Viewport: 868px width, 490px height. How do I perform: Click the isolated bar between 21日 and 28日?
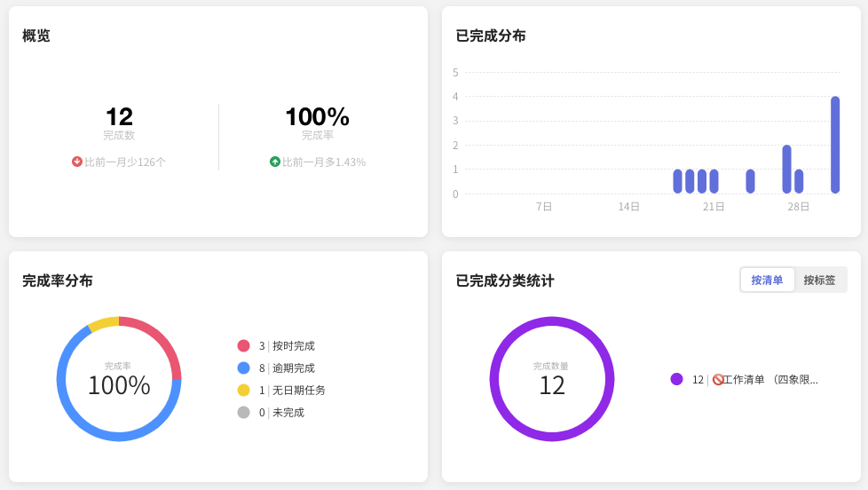[x=750, y=182]
